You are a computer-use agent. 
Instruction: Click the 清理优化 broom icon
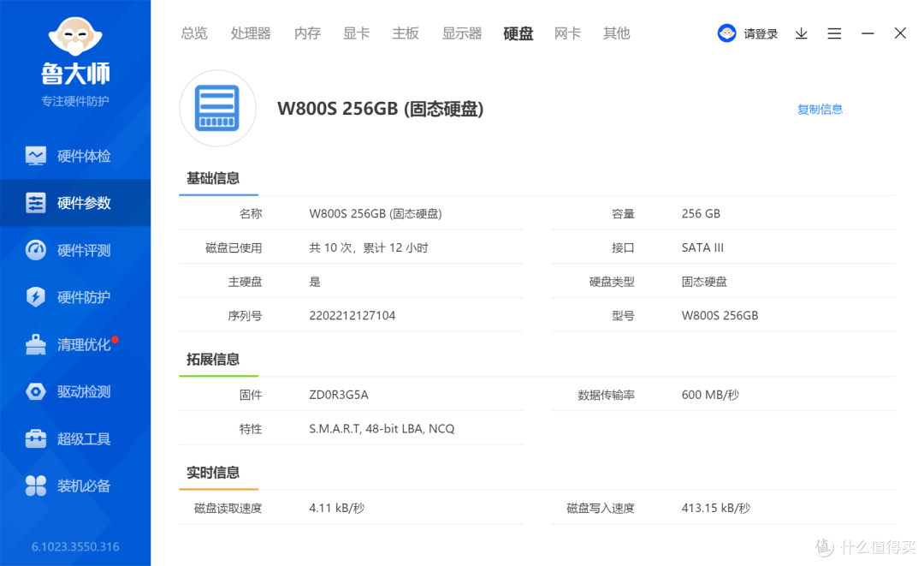tap(35, 344)
